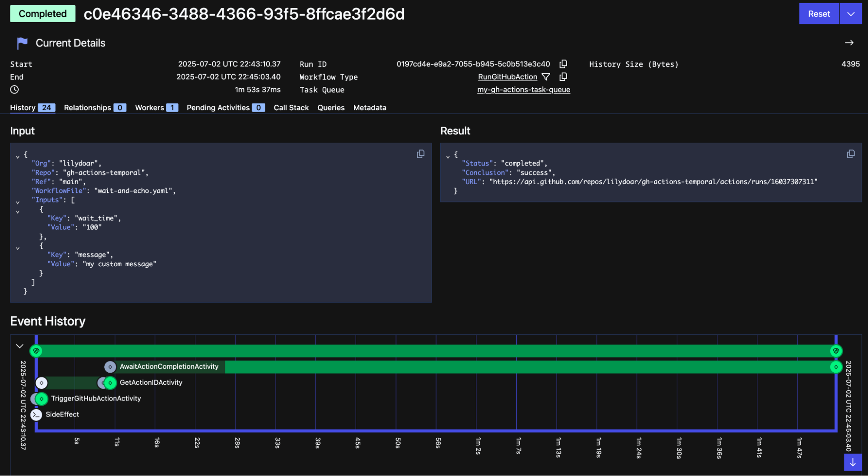The height and width of the screenshot is (476, 868).
Task: Open the RunGitHubAction workflow type link
Action: pos(508,77)
